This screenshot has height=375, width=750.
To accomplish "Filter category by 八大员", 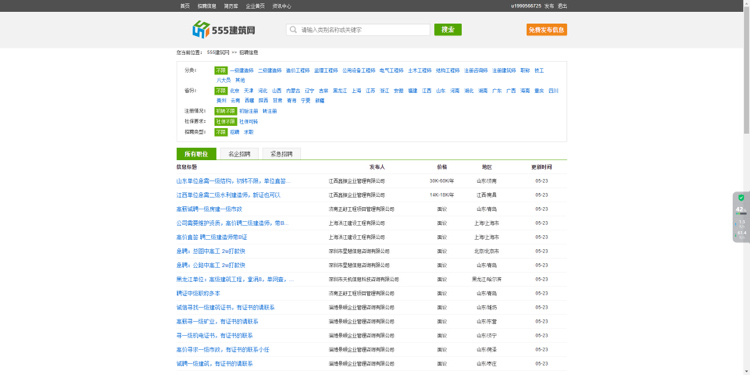I will click(x=223, y=80).
